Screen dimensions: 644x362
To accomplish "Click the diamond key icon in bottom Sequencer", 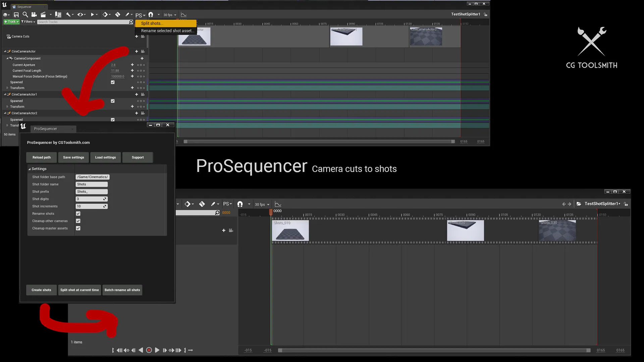I will click(x=189, y=204).
